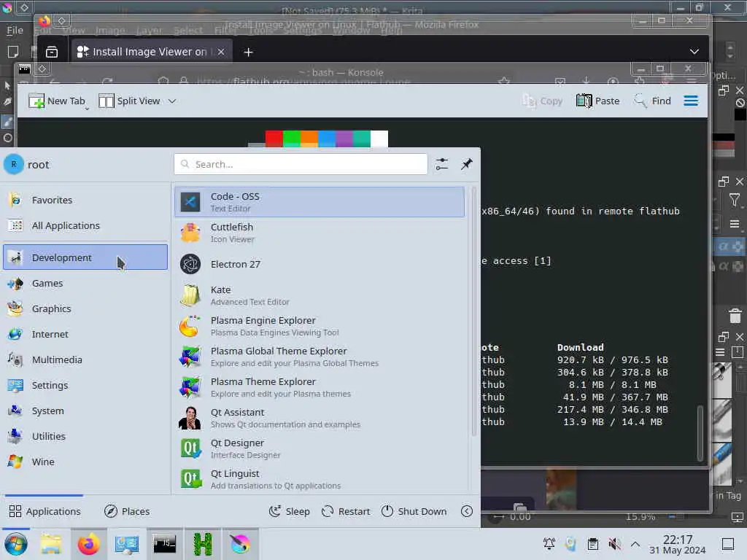Click Konsole terminal vertical scrollbar
The height and width of the screenshot is (560, 747).
[700, 433]
